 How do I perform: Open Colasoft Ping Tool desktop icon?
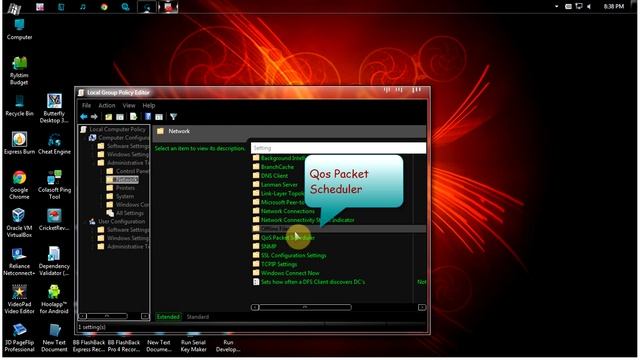point(54,185)
